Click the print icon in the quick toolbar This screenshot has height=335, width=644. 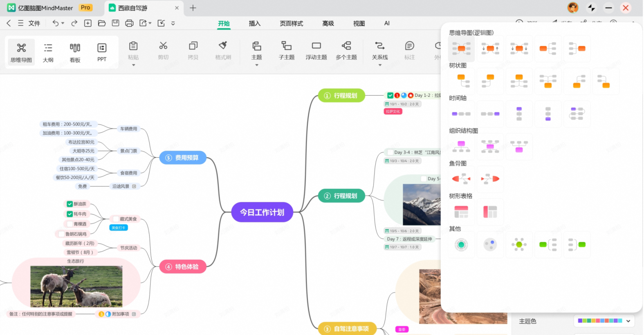click(x=129, y=23)
